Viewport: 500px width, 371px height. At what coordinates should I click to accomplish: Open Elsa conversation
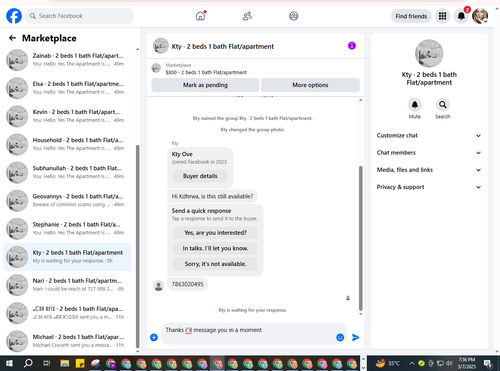[x=68, y=88]
